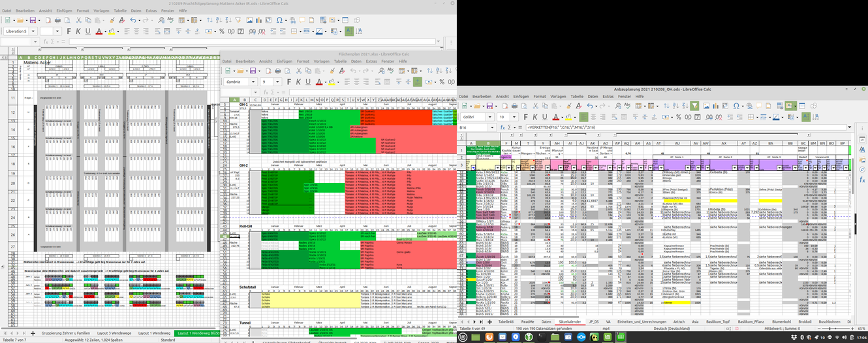Expand the Liberation Sans font dropdown
The width and height of the screenshot is (868, 343).
point(33,31)
